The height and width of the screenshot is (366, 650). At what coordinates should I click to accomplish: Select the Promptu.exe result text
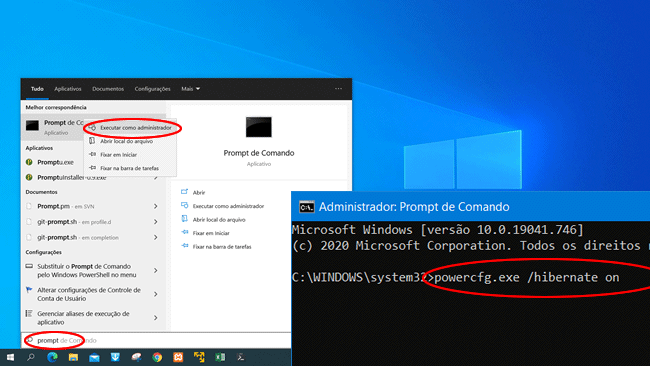pyautogui.click(x=56, y=162)
